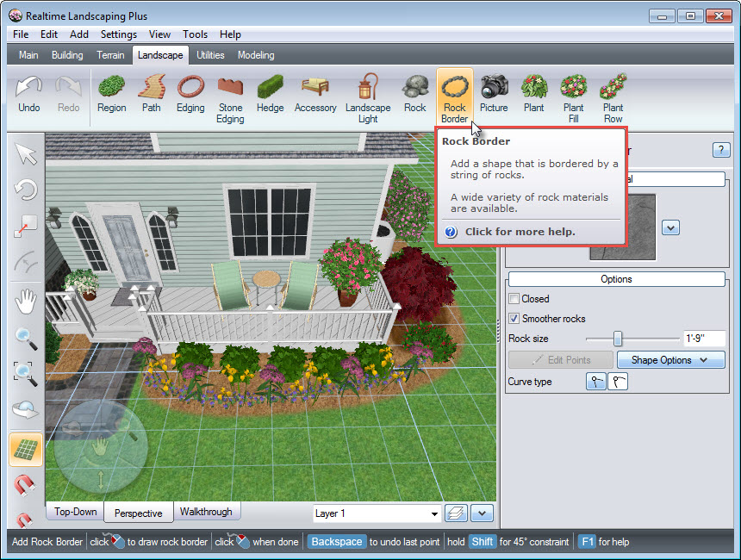This screenshot has width=741, height=560.
Task: Switch to Walkthrough view
Action: (x=206, y=512)
